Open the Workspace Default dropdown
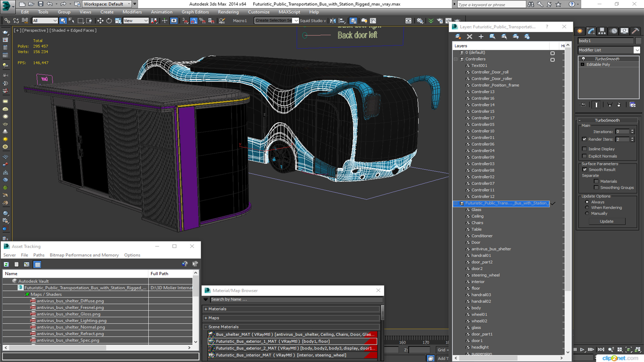 pyautogui.click(x=107, y=4)
